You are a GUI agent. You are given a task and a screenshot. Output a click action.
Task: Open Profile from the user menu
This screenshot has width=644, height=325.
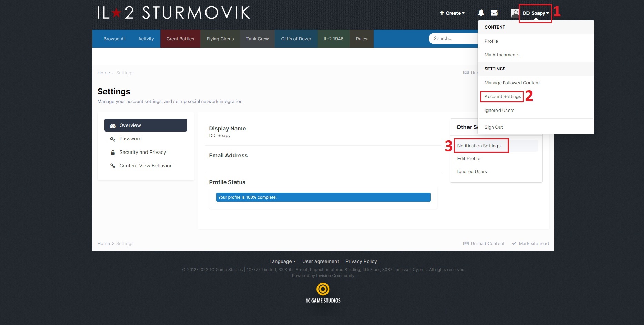point(536,41)
